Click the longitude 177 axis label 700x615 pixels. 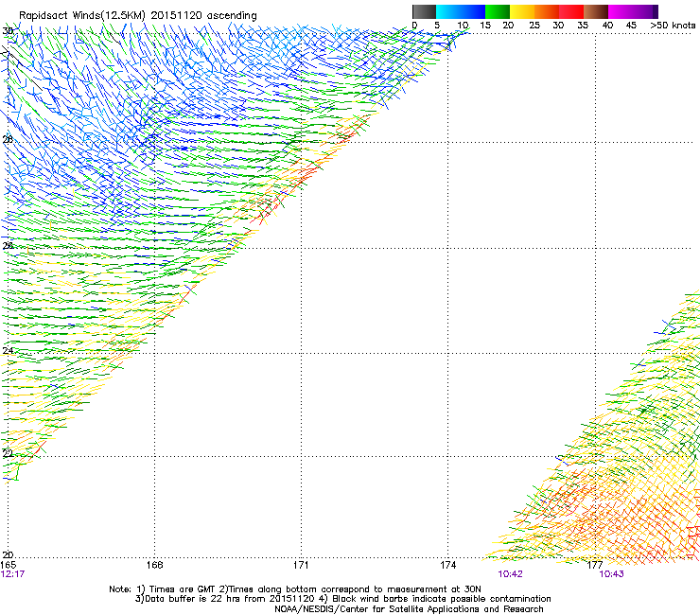click(595, 565)
